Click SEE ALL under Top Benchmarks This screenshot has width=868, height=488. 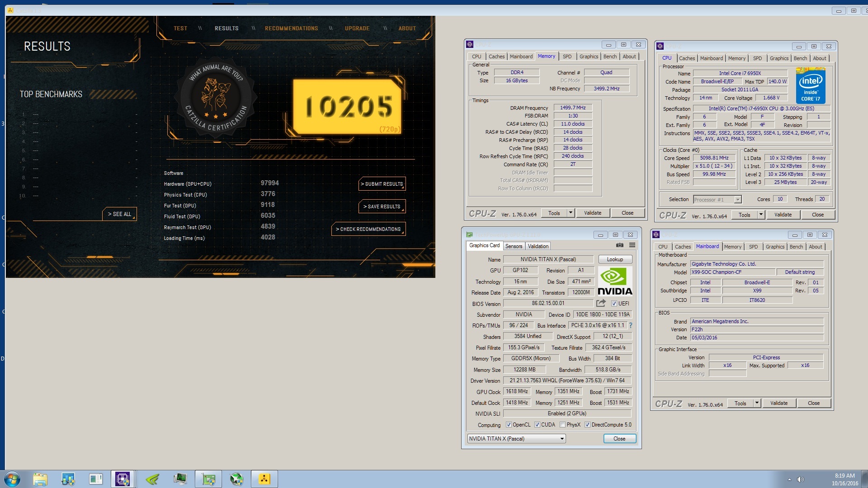(x=119, y=214)
